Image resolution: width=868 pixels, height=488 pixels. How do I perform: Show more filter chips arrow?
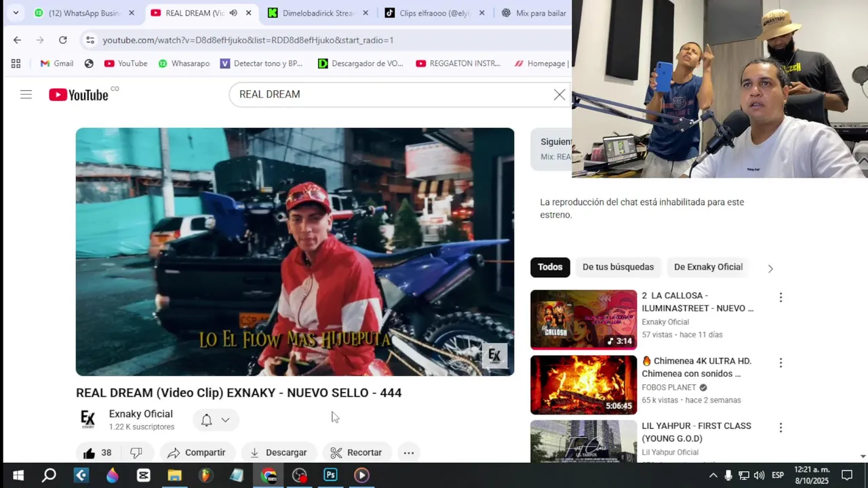[770, 268]
